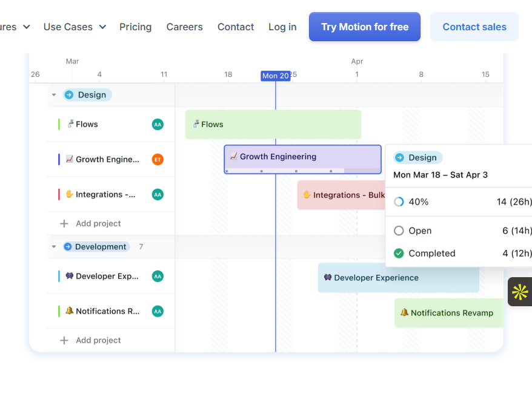Click the date range Mon Mar 18 – Sat Apr 3
The width and height of the screenshot is (532, 397).
point(441,175)
